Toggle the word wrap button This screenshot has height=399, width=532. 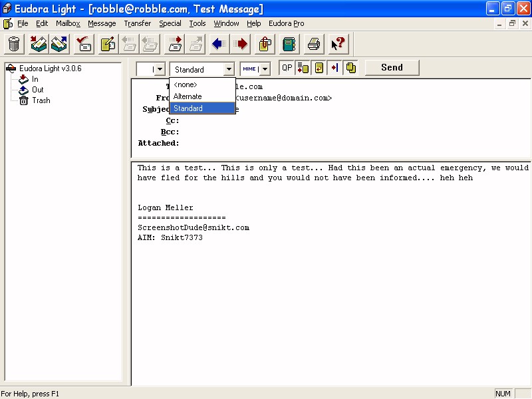click(x=319, y=68)
